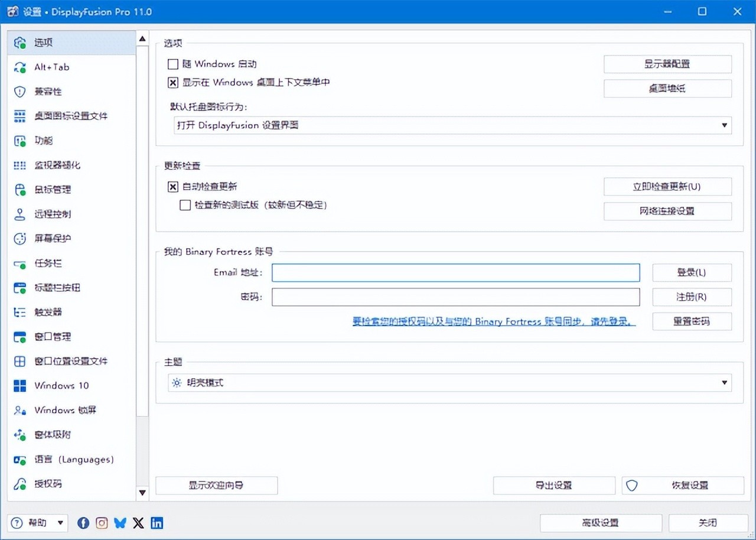Click the sidebar scrollbar up arrow
This screenshot has height=540, width=756.
[142, 40]
